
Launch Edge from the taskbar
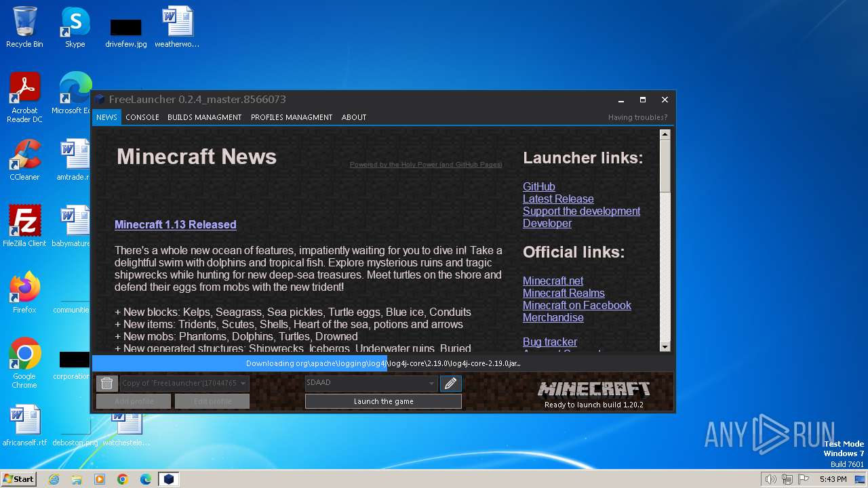pos(146,479)
